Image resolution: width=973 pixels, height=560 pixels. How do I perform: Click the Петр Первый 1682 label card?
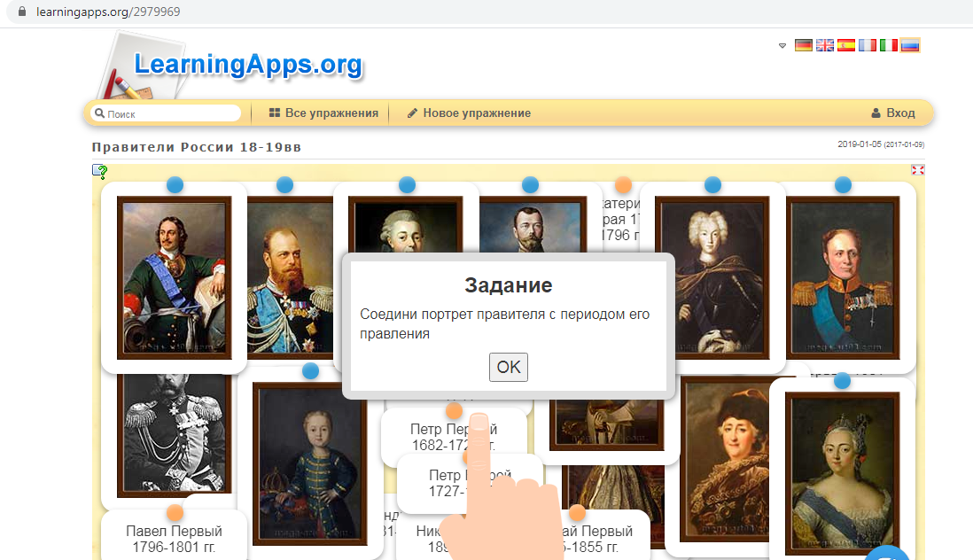(x=454, y=437)
